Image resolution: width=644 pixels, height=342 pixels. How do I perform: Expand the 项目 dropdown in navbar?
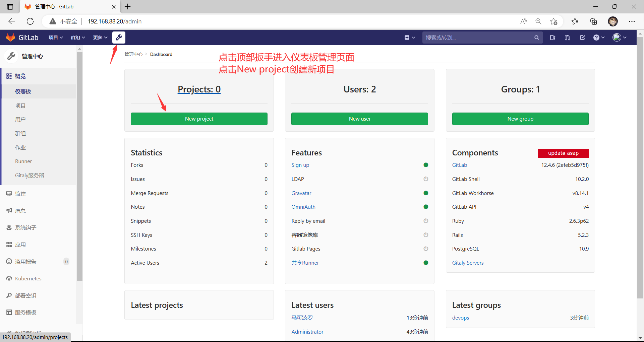[55, 38]
